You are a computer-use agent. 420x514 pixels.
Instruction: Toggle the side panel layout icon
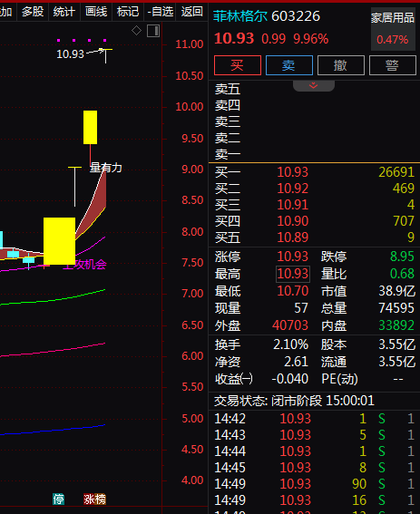coord(153,31)
